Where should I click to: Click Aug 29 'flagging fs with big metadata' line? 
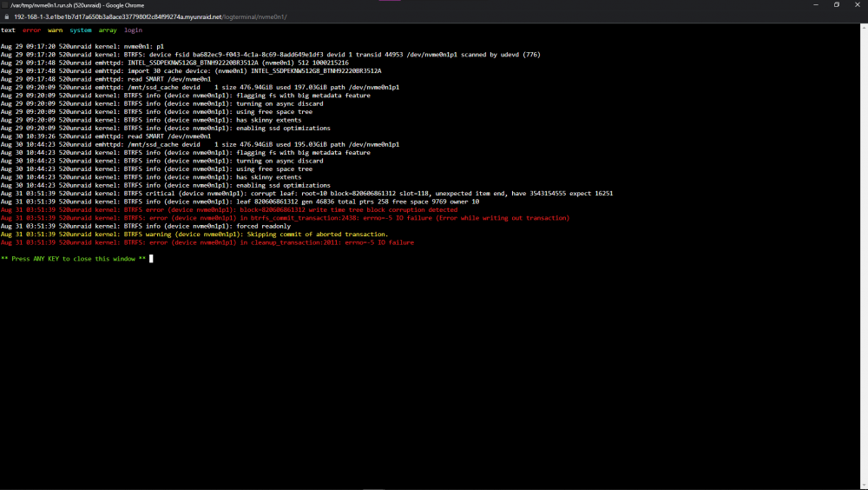tap(186, 96)
